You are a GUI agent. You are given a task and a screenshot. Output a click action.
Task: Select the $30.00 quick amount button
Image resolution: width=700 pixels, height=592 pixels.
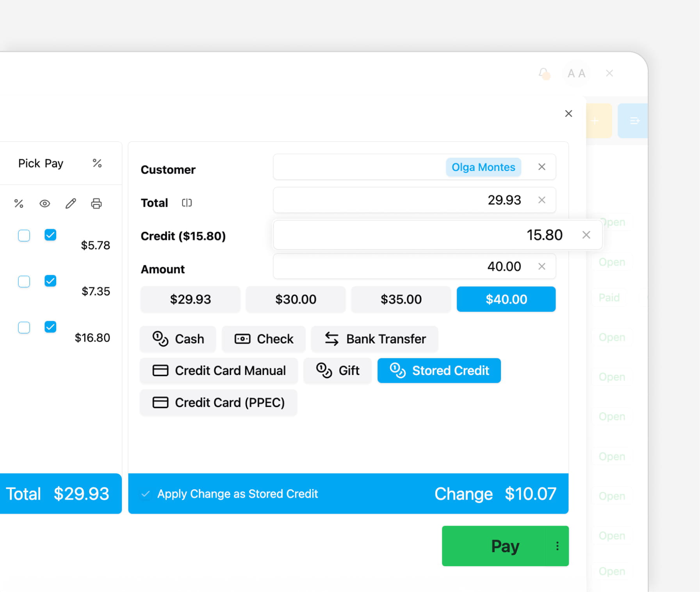296,299
